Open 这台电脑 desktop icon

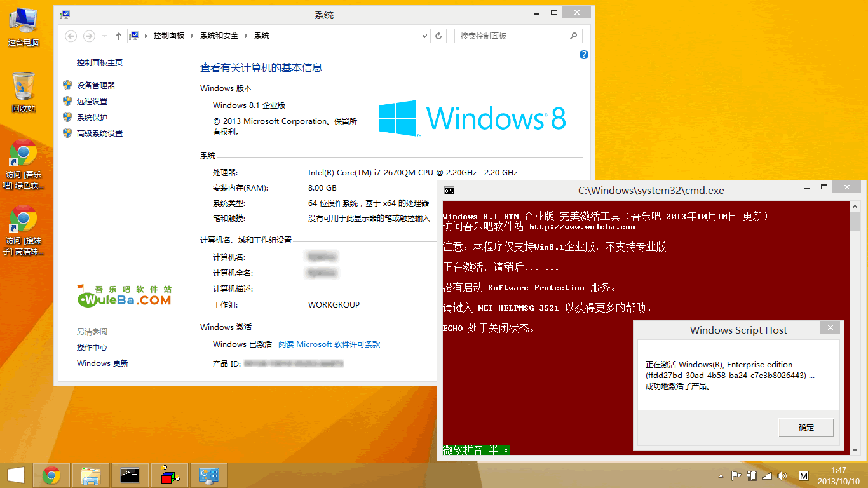tap(24, 27)
